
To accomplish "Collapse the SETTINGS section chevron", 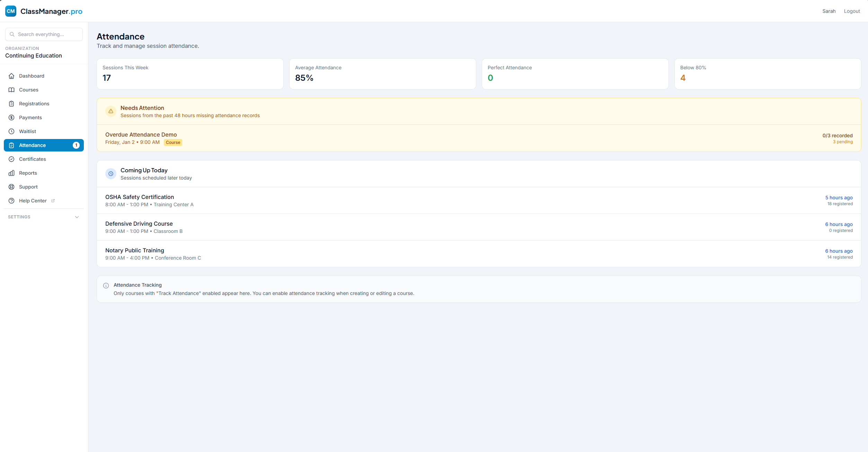I will click(x=77, y=217).
